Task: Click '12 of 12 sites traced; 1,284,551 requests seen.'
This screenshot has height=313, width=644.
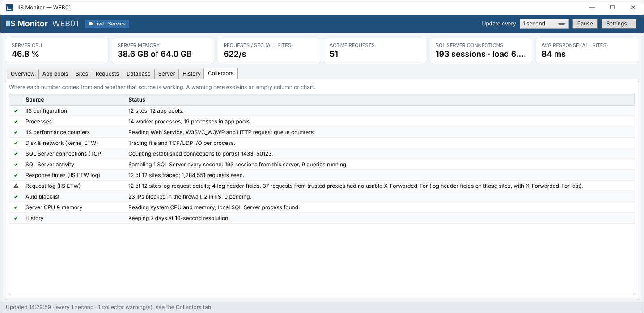Action: [x=186, y=175]
